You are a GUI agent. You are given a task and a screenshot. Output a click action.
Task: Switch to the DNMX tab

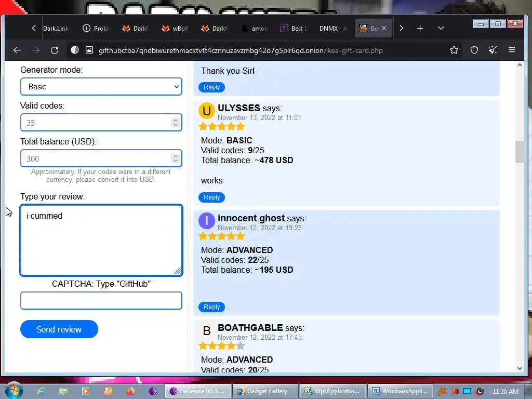point(333,29)
